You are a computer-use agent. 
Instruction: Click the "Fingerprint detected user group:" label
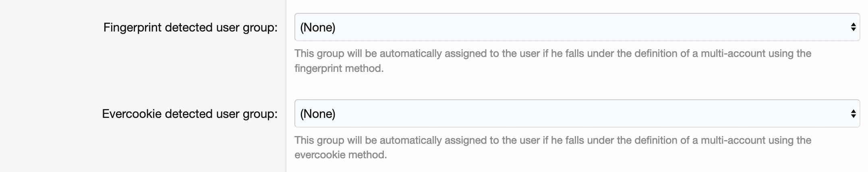(190, 27)
